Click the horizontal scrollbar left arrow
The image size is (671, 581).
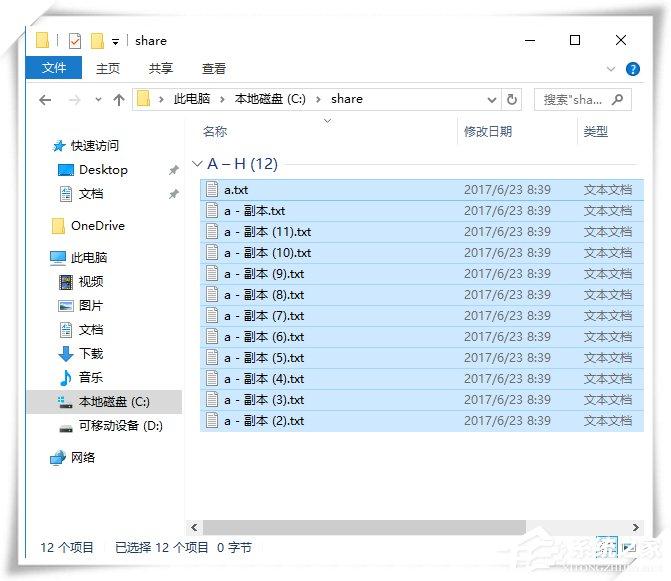pos(194,528)
